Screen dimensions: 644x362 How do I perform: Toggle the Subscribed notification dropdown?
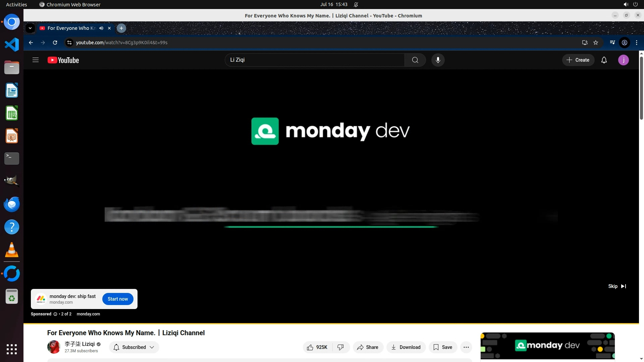[134, 347]
